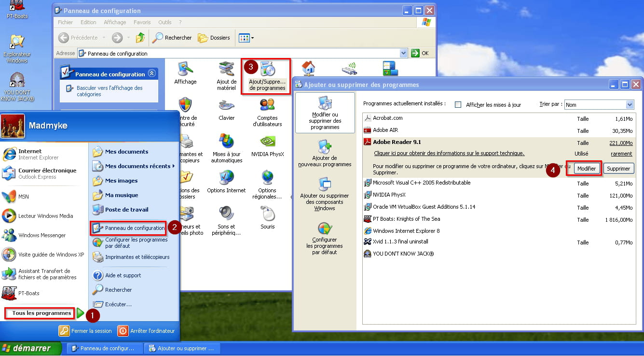Click the OK button beside the address bar
This screenshot has height=356, width=644.
(421, 53)
